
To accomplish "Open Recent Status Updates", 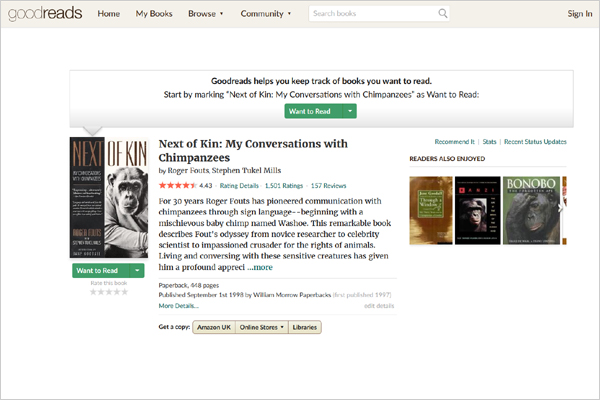I will tap(535, 142).
